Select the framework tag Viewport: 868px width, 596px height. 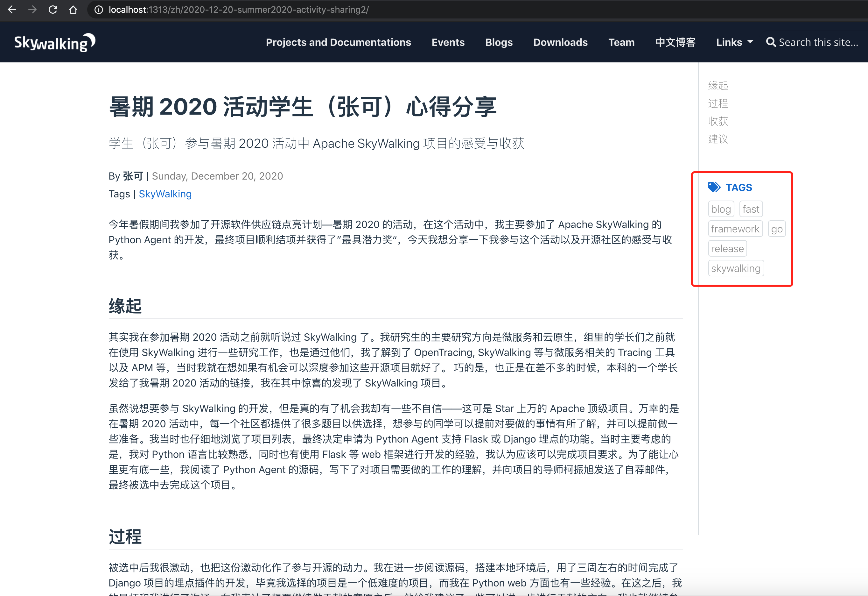point(735,229)
